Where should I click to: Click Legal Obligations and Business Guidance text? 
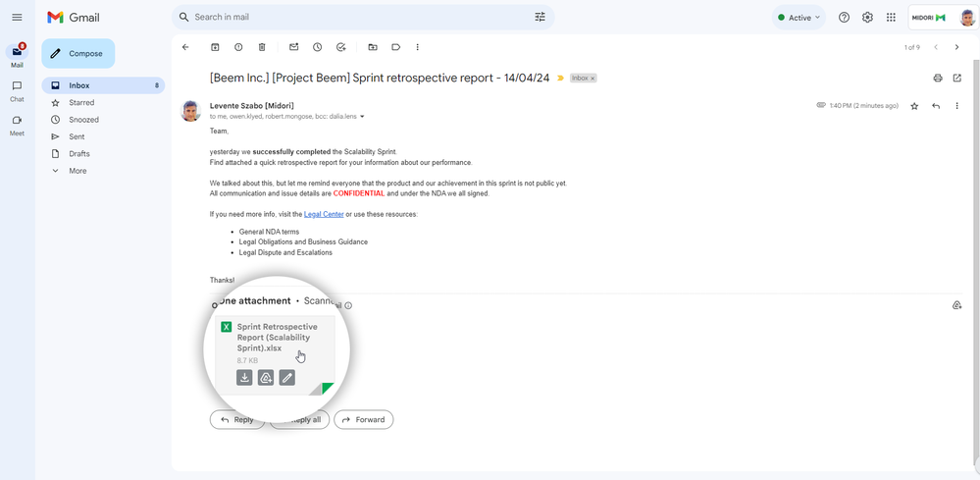pos(303,241)
